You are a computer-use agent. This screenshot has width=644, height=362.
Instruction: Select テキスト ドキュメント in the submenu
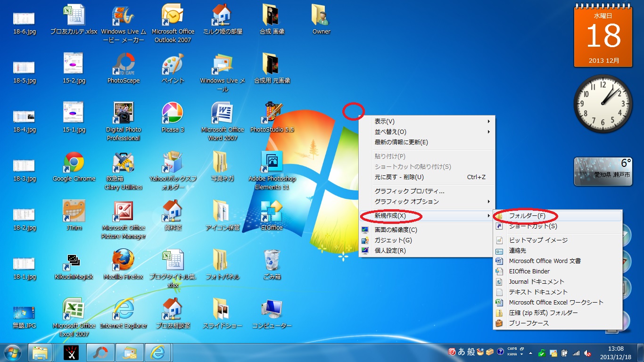(558, 292)
